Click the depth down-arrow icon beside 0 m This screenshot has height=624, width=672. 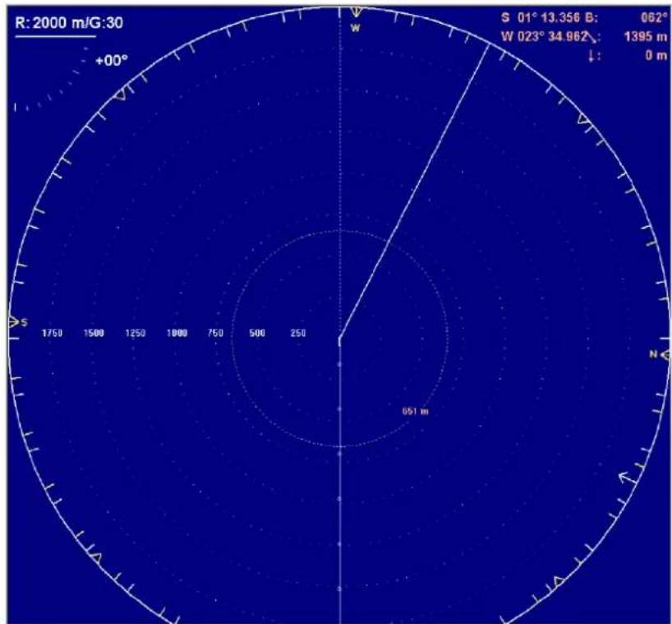[x=591, y=56]
